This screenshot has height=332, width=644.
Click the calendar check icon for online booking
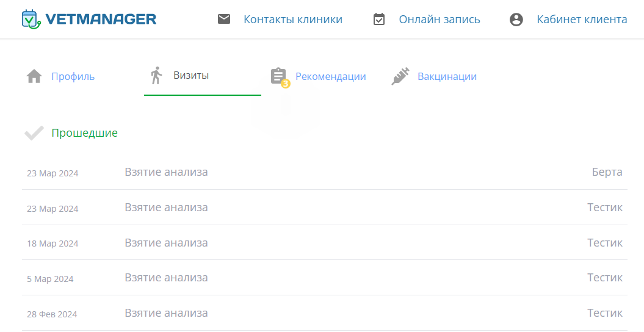pos(379,20)
